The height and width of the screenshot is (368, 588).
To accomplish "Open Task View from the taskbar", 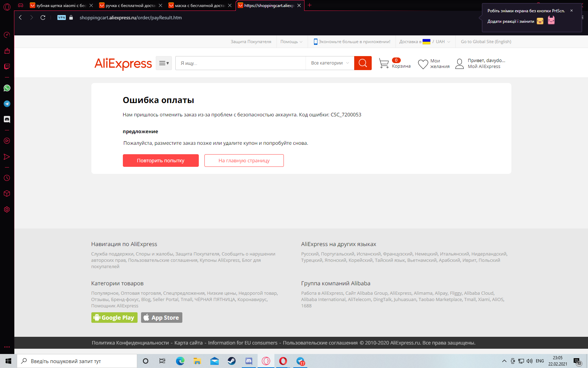I will pos(162,361).
